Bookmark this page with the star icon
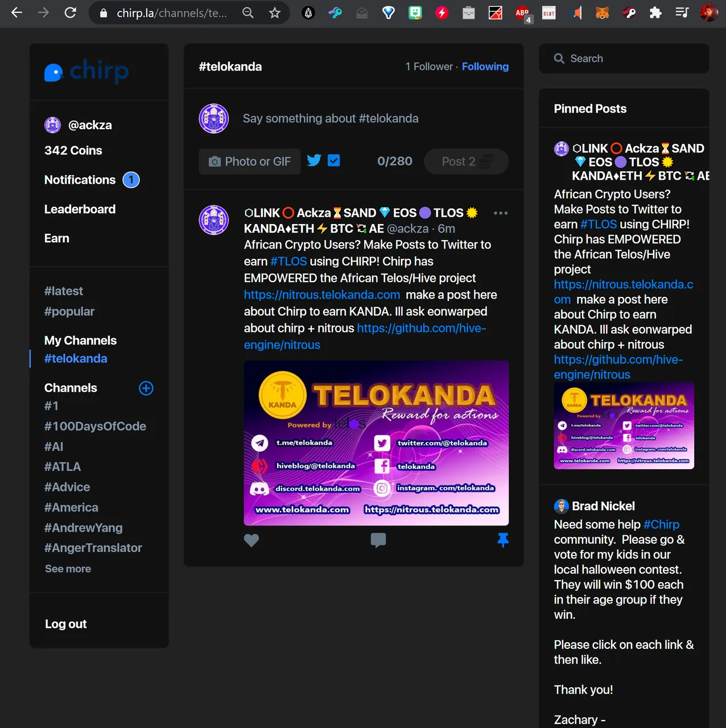Viewport: 726px width, 728px height. (x=275, y=13)
